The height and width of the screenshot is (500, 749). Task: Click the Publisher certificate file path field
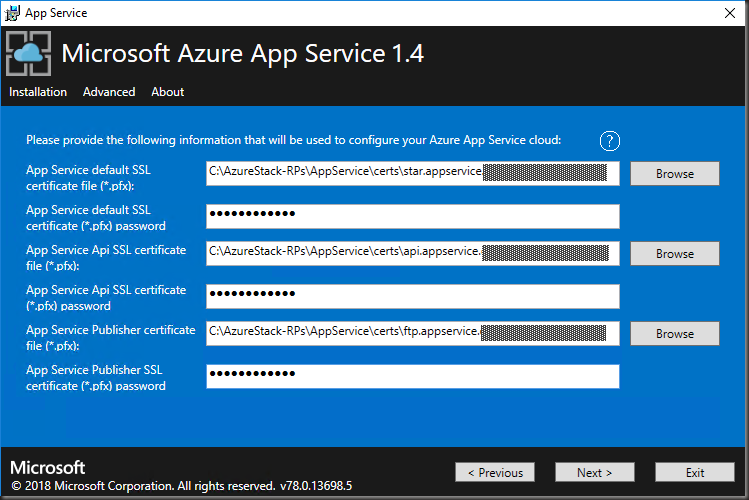[x=412, y=333]
